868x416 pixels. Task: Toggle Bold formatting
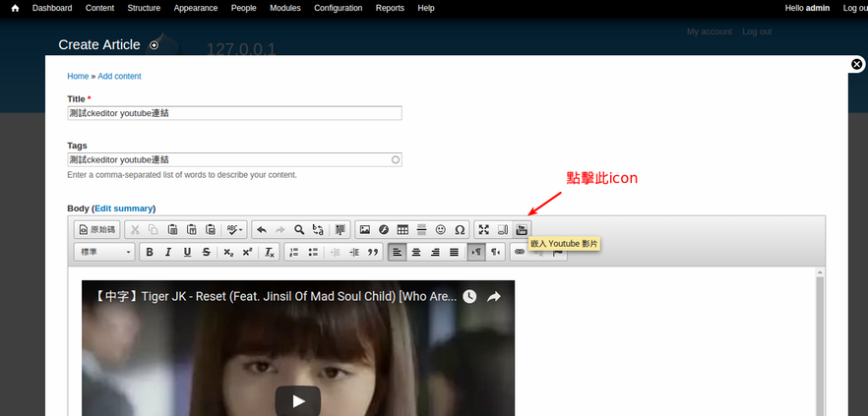coord(150,252)
